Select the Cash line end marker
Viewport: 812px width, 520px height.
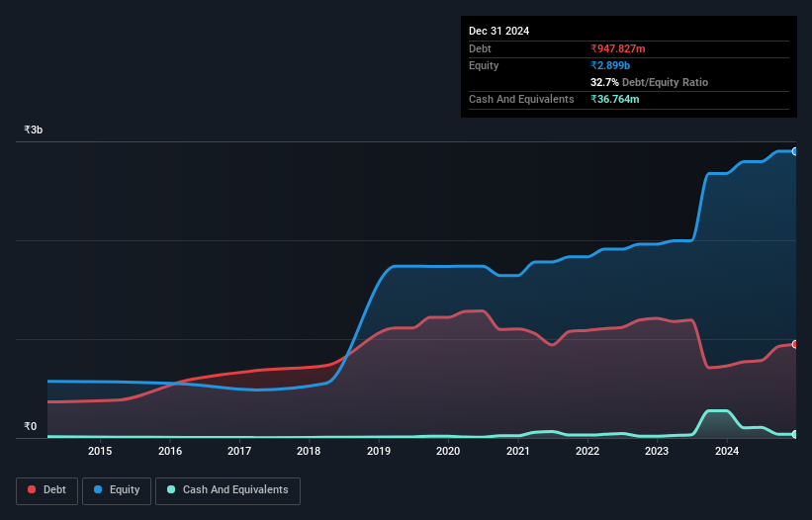795,434
